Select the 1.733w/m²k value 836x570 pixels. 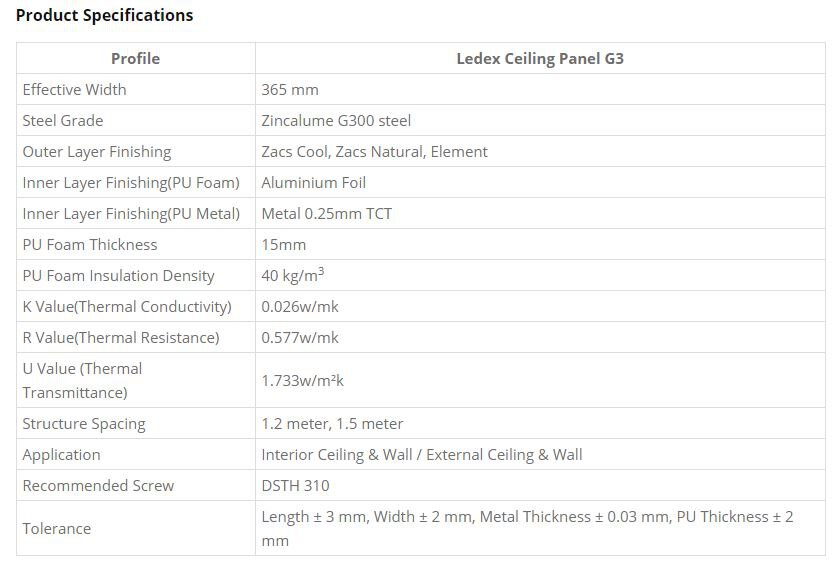303,380
